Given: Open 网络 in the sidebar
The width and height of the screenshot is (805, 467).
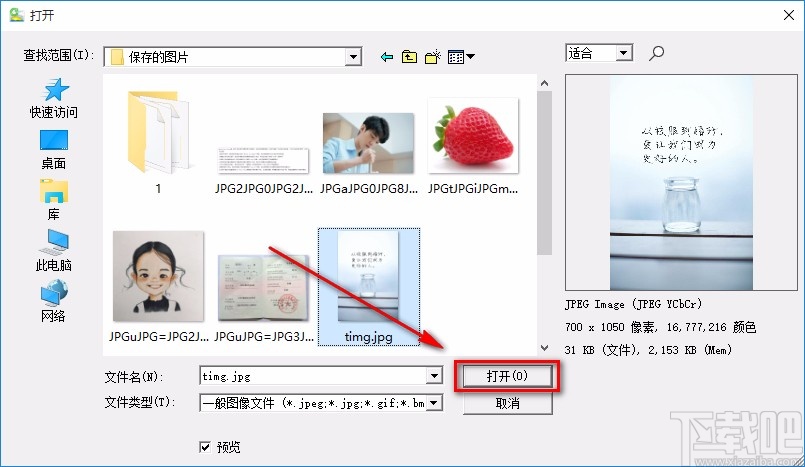Looking at the screenshot, I should tap(53, 301).
